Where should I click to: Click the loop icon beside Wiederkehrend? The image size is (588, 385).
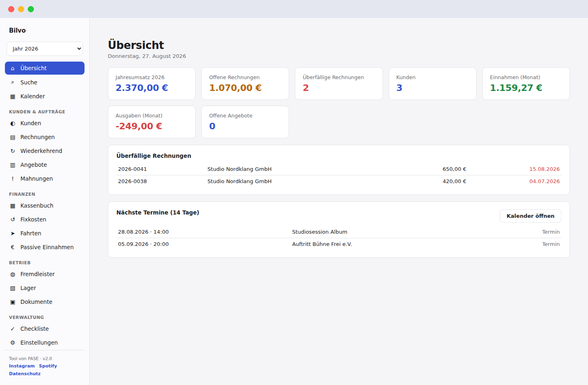(x=13, y=151)
